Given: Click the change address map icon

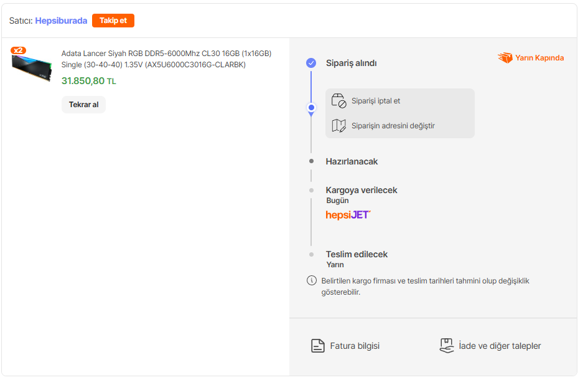Looking at the screenshot, I should tap(338, 126).
